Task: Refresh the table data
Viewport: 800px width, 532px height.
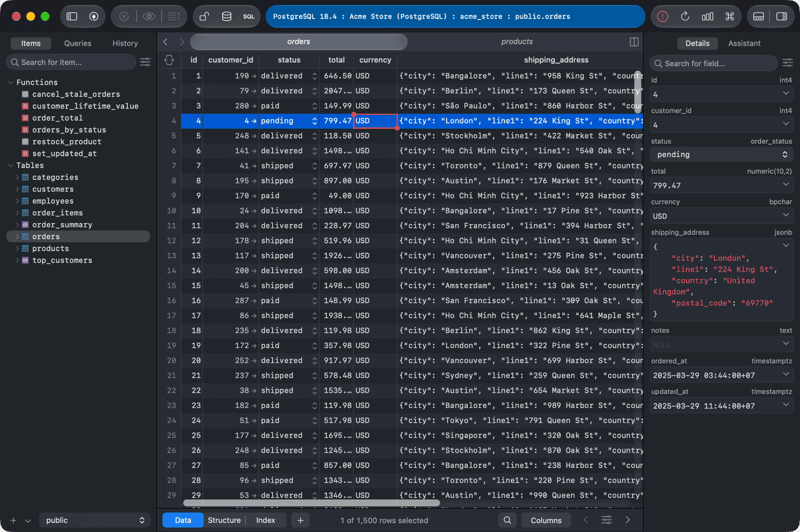Action: (x=685, y=16)
